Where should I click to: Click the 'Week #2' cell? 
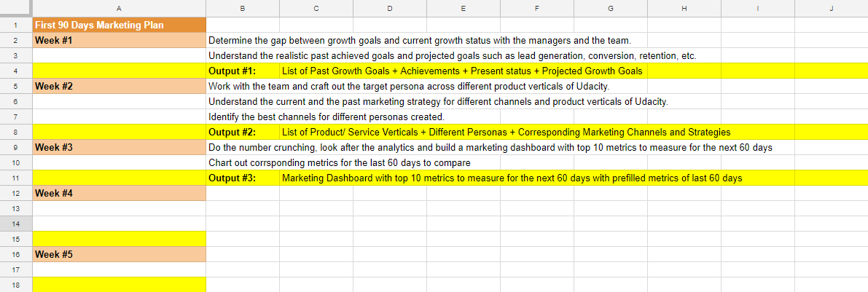[x=119, y=86]
